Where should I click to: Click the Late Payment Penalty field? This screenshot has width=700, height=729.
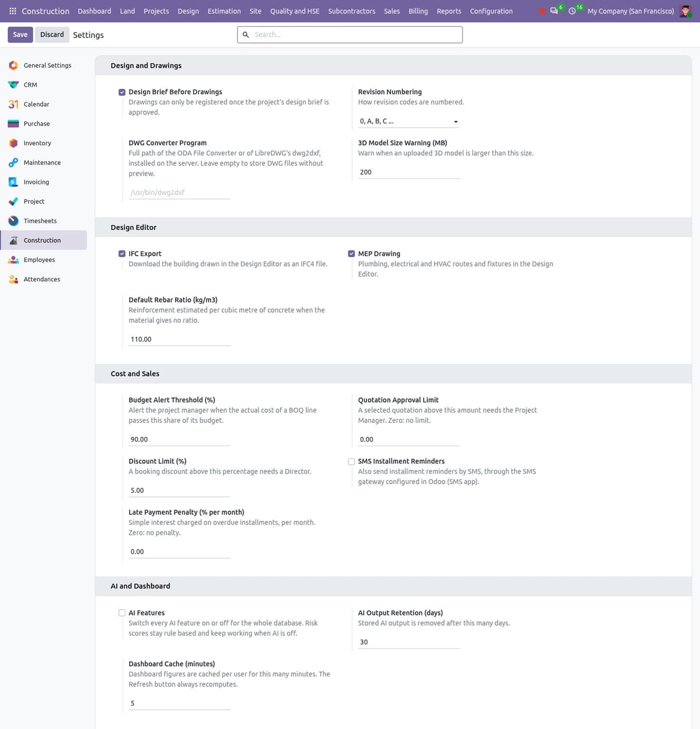tap(180, 552)
